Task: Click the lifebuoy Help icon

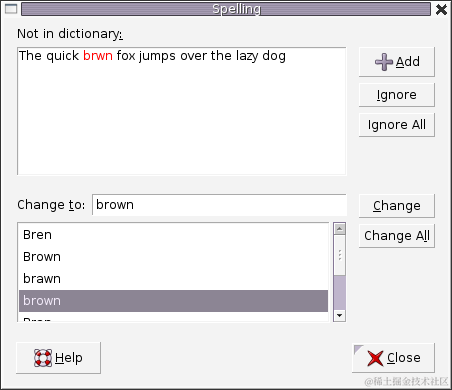Action: [x=43, y=358]
